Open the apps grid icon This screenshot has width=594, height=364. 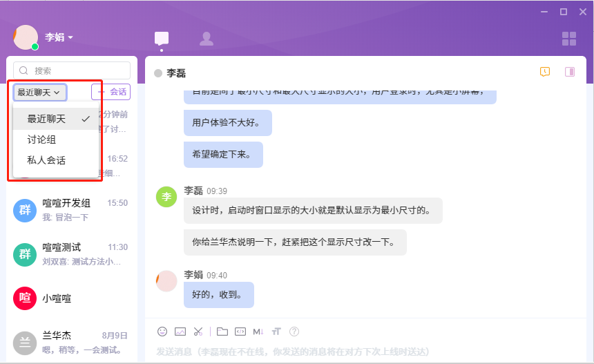coord(568,39)
